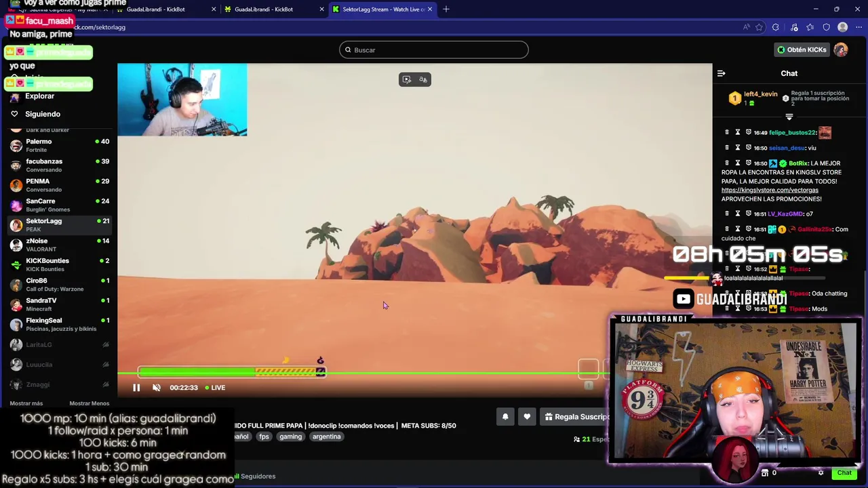Expand list with Mostrar más
The image size is (868, 488).
[x=26, y=403]
